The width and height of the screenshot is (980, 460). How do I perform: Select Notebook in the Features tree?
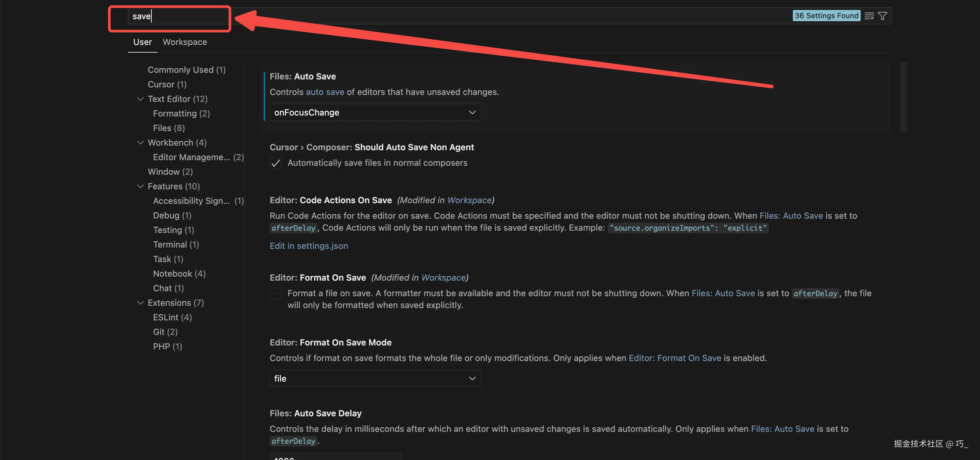179,274
